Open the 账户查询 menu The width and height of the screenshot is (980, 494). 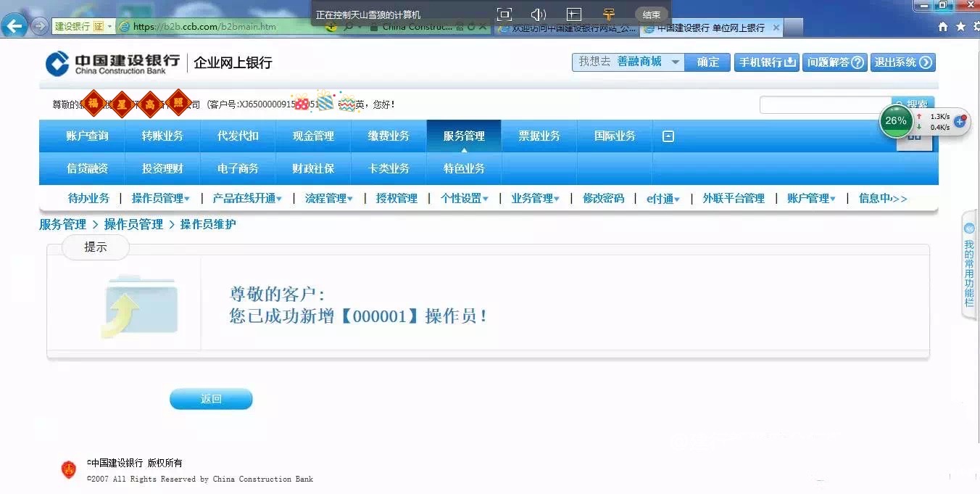pyautogui.click(x=87, y=136)
